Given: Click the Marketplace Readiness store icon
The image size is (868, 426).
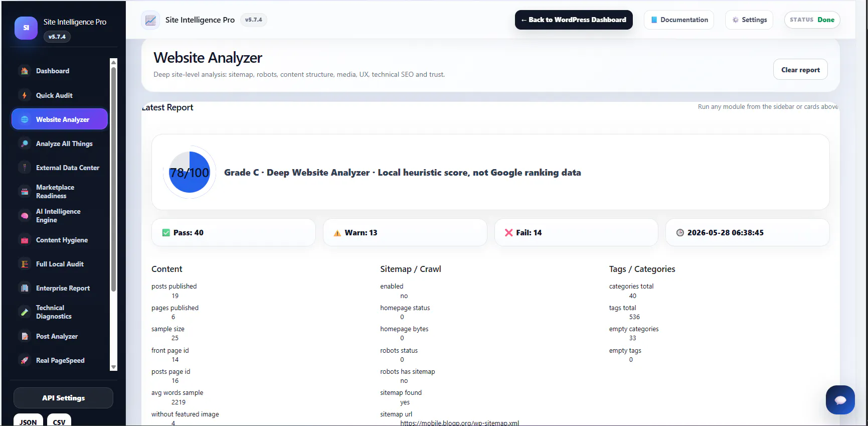Looking at the screenshot, I should (25, 192).
